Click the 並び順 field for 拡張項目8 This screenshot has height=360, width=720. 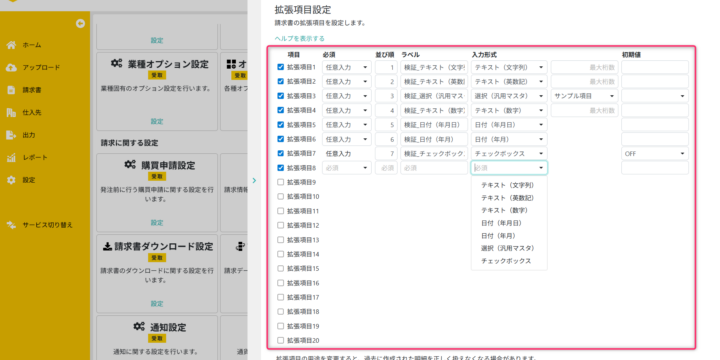click(386, 168)
